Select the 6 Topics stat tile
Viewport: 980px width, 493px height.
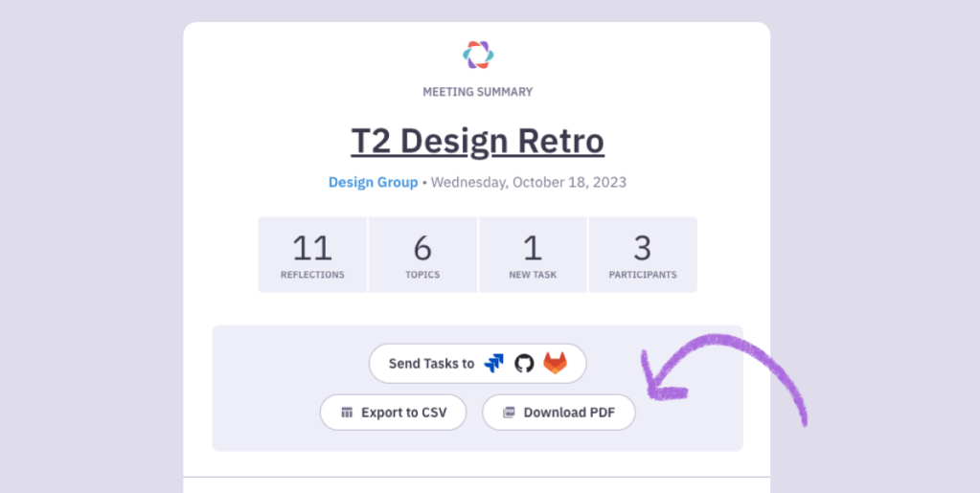422,255
